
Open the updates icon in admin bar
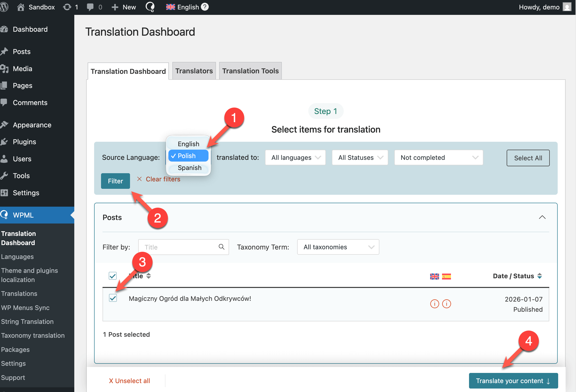(x=67, y=7)
